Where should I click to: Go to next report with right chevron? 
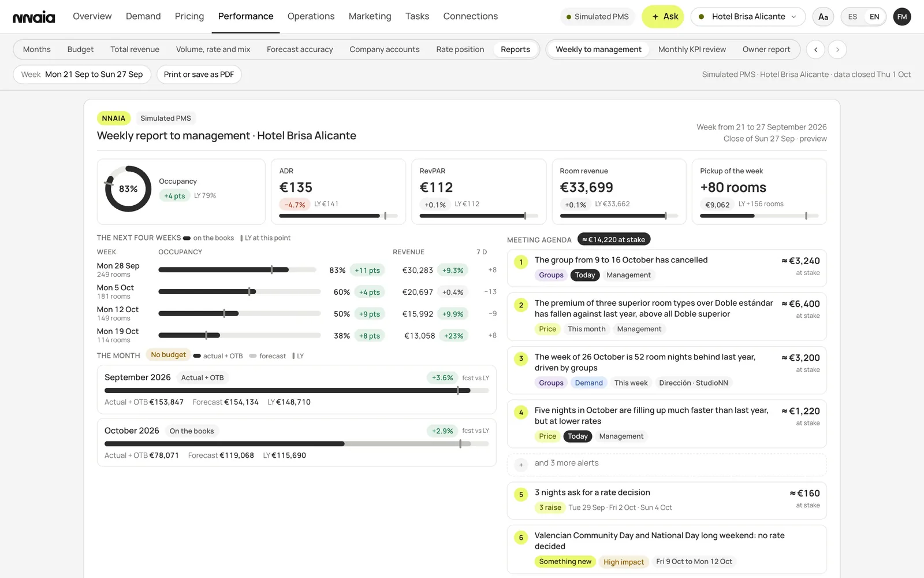tap(837, 50)
